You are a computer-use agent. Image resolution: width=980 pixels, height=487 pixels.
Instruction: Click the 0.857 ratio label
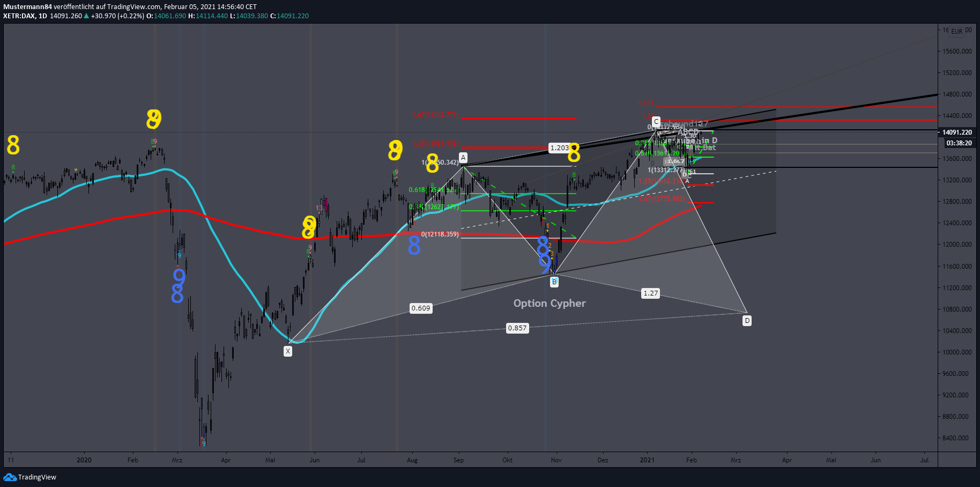coord(517,328)
